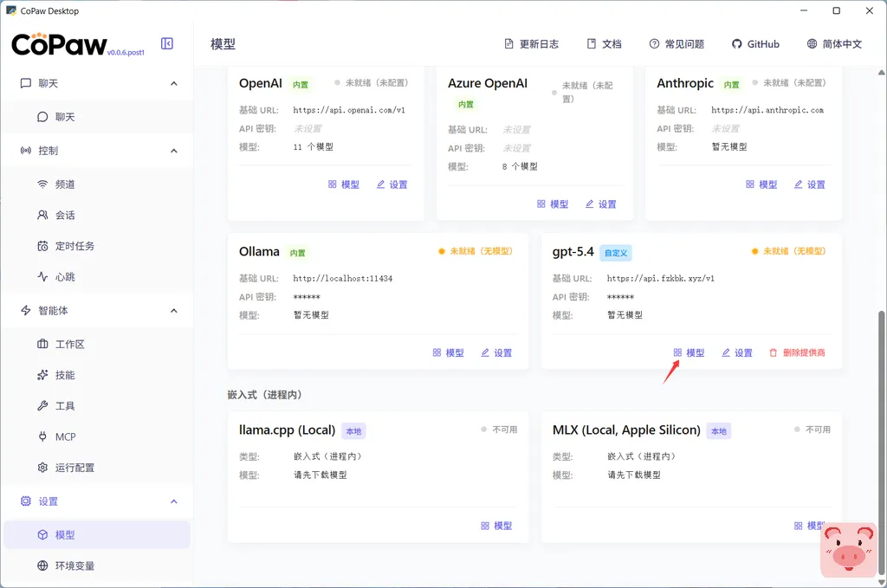Viewport: 887px width, 588px height.
Task: Click the 本地 tag beside MLX title
Action: 718,431
